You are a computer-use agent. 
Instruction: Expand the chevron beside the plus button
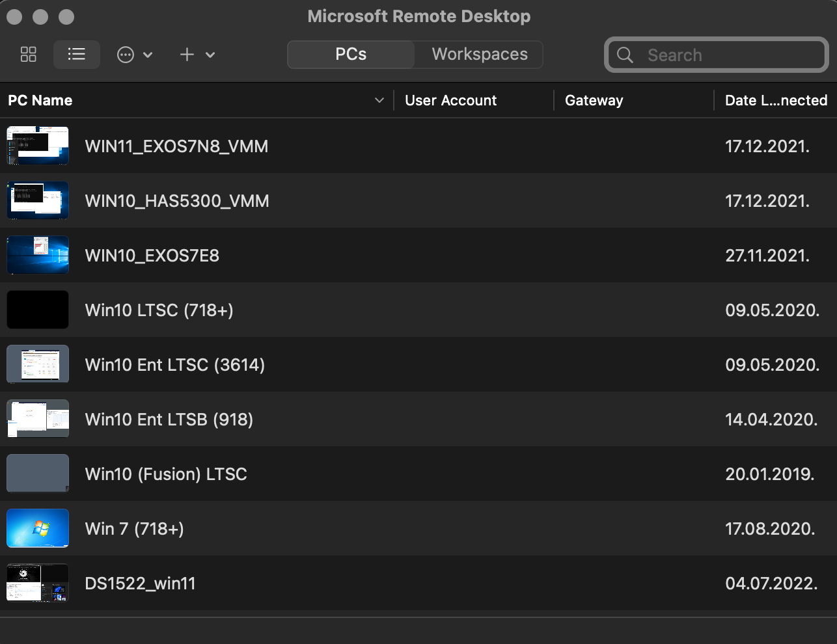point(210,55)
